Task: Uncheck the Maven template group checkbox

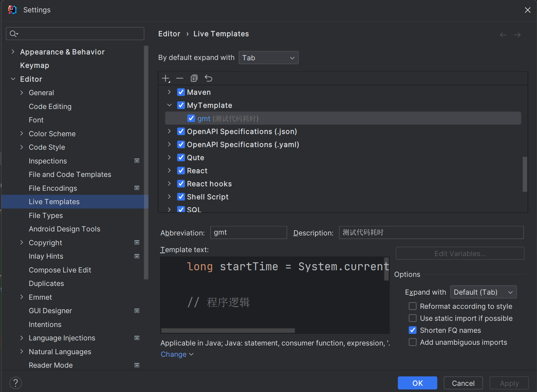Action: click(x=181, y=92)
